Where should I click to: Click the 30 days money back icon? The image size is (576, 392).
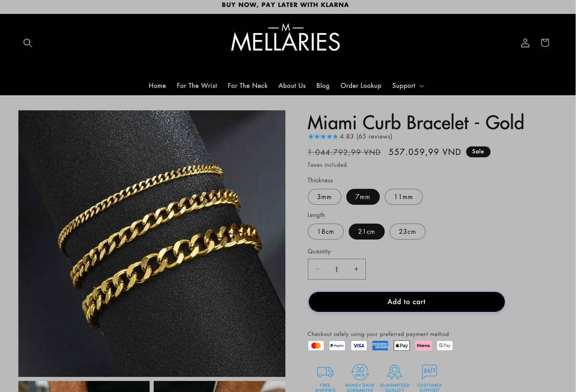click(360, 372)
